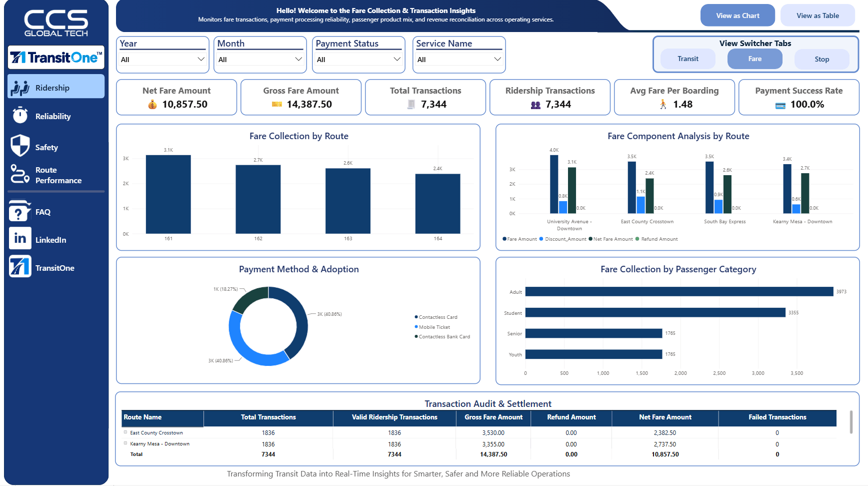This screenshot has width=868, height=486.
Task: Click the Safety shield icon
Action: 20,146
